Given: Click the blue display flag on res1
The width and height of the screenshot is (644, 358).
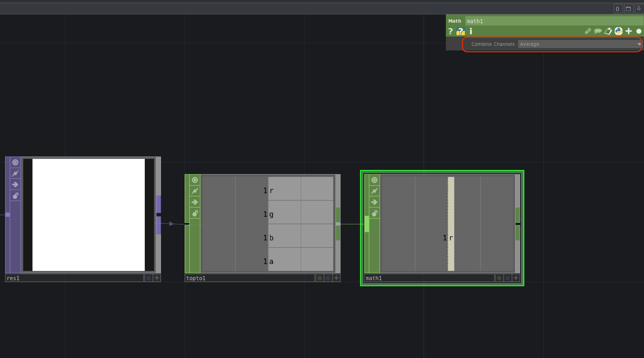Looking at the screenshot, I should [149, 278].
